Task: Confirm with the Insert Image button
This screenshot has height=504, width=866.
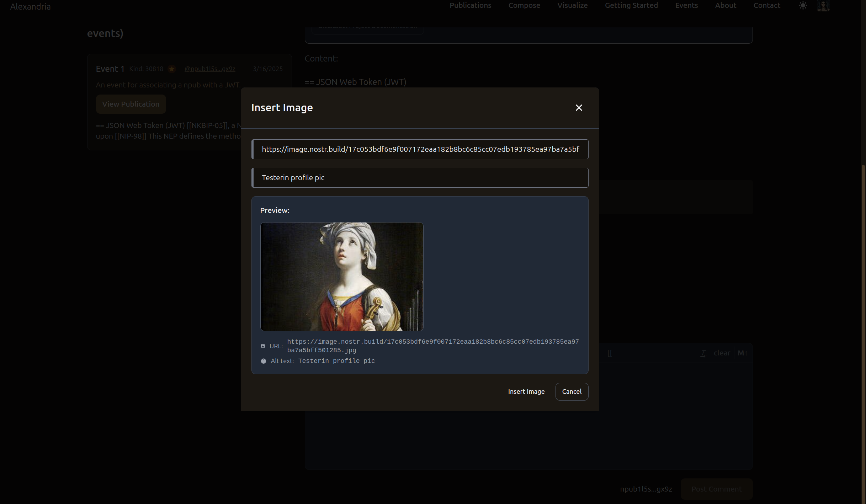Action: click(526, 391)
